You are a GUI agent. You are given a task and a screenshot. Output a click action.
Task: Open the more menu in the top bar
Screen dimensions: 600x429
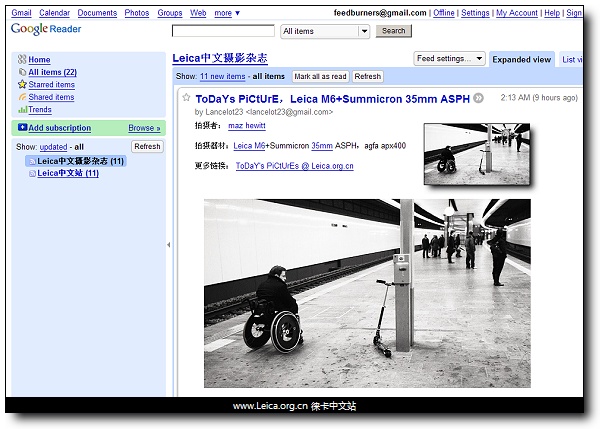pos(226,13)
